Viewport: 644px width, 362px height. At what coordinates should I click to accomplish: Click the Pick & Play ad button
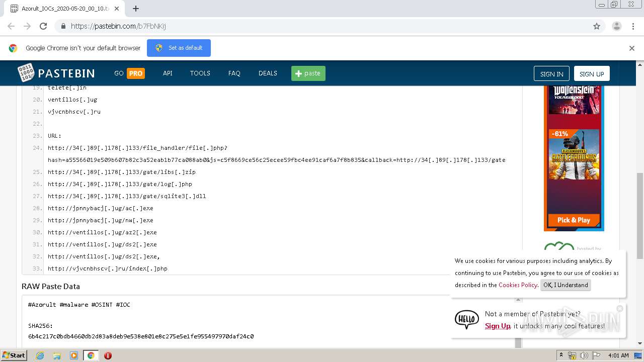(x=574, y=220)
